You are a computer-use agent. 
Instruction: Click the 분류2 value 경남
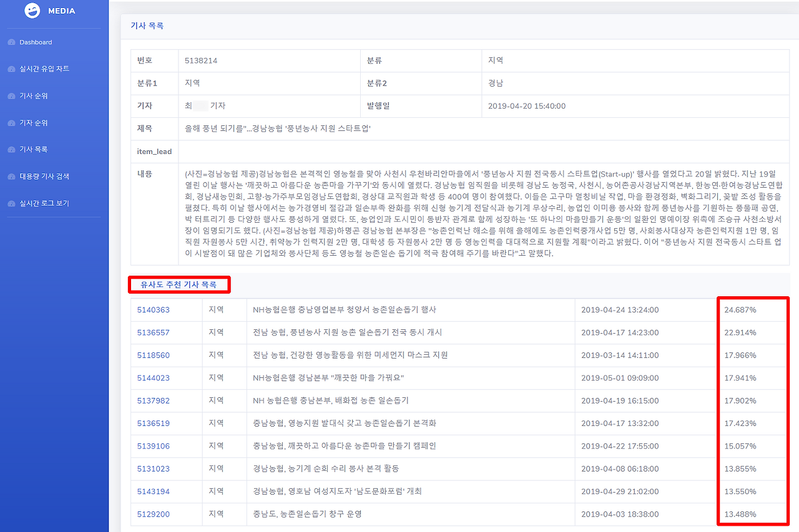[x=496, y=83]
